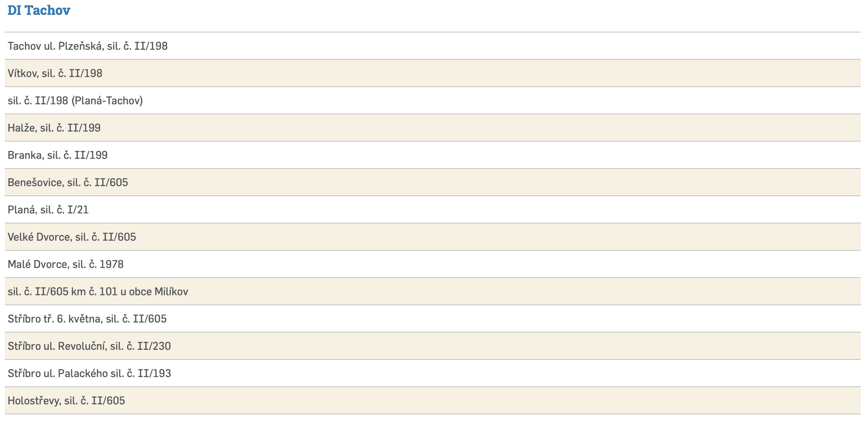The height and width of the screenshot is (422, 868).
Task: Click road number II/193 in the Palackého row
Action: [x=154, y=373]
